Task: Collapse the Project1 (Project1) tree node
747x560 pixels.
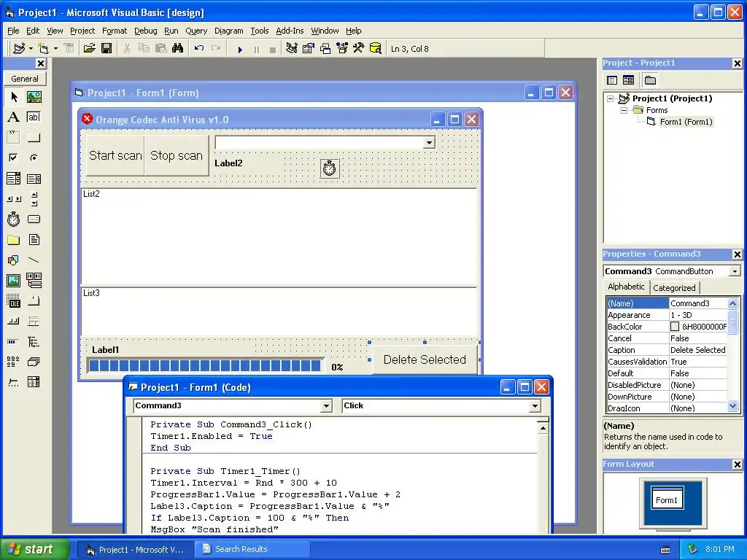Action: pos(611,98)
